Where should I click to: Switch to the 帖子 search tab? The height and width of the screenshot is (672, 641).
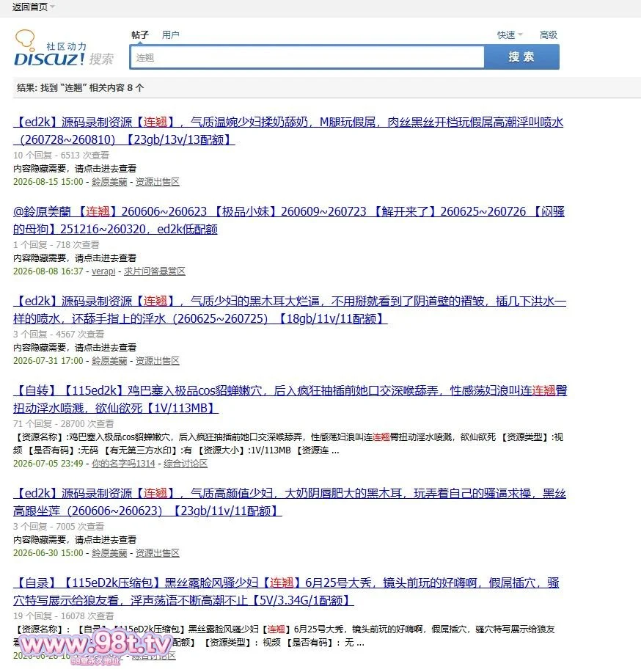point(140,34)
